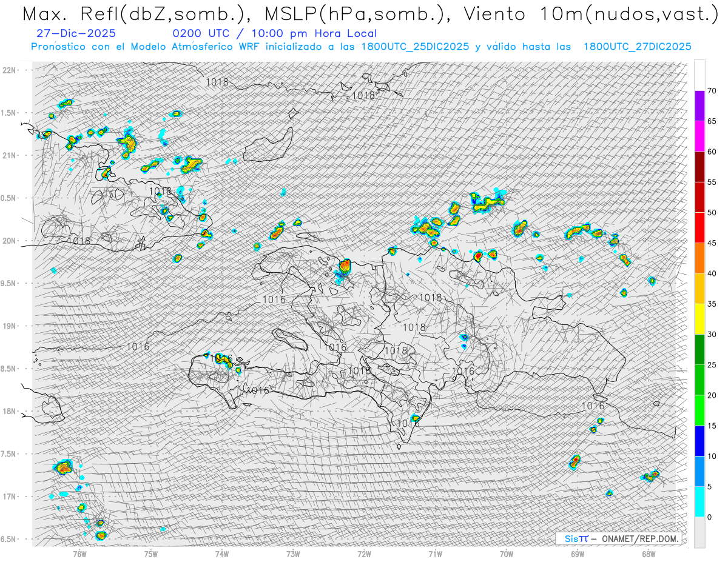Click the '20N' latitude label
Screen dimensions: 728x562
(x=9, y=241)
